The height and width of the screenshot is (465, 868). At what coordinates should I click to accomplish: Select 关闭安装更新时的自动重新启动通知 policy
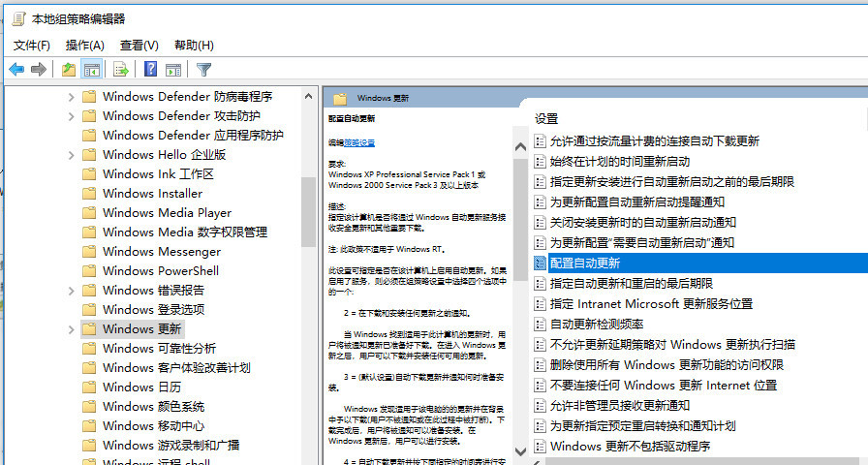pos(642,223)
